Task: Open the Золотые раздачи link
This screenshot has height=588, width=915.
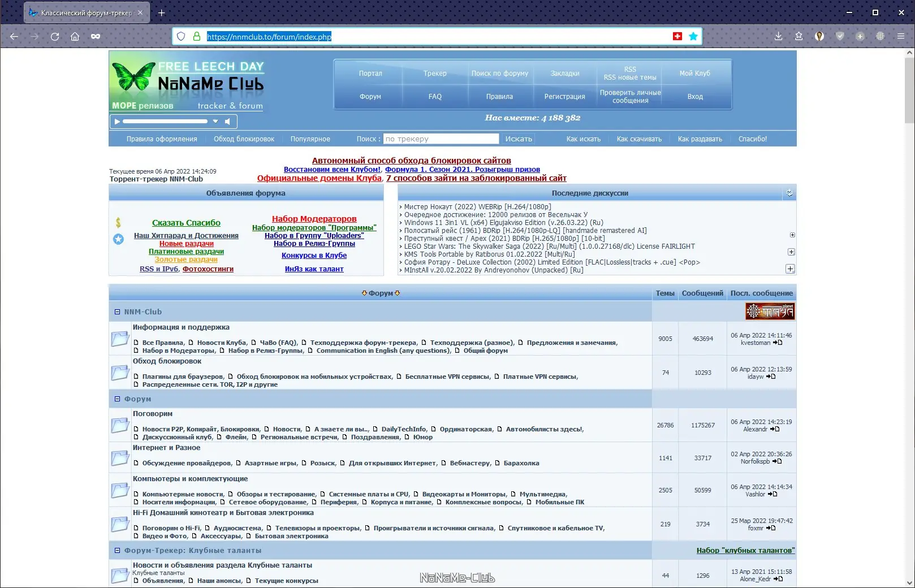Action: [x=186, y=260]
